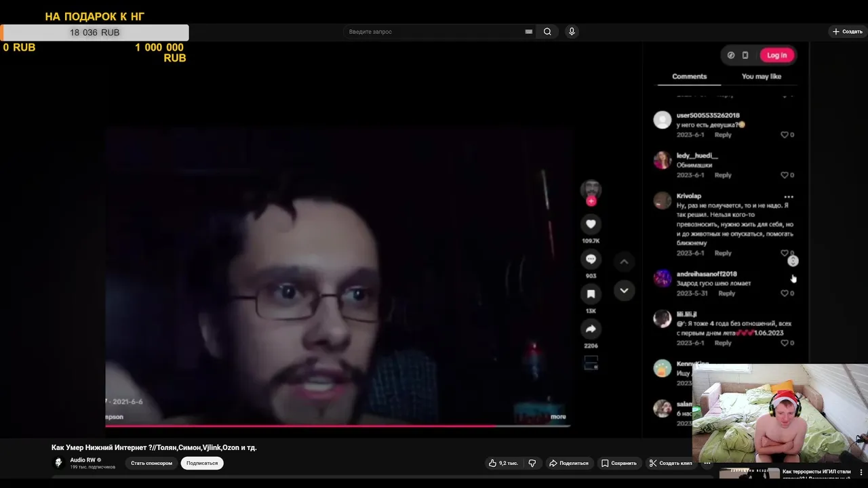Open Krivolap comment three-dot options
The height and width of the screenshot is (488, 868).
(788, 197)
